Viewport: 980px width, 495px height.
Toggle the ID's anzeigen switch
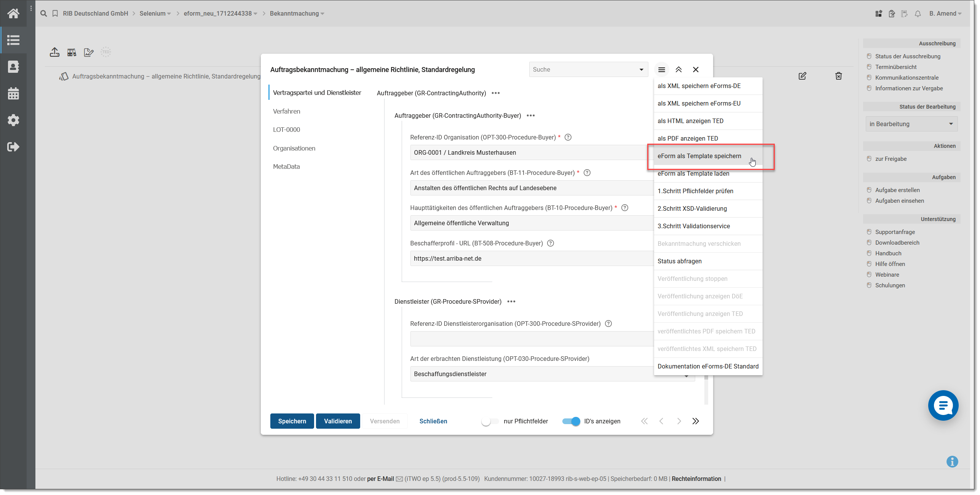point(571,421)
